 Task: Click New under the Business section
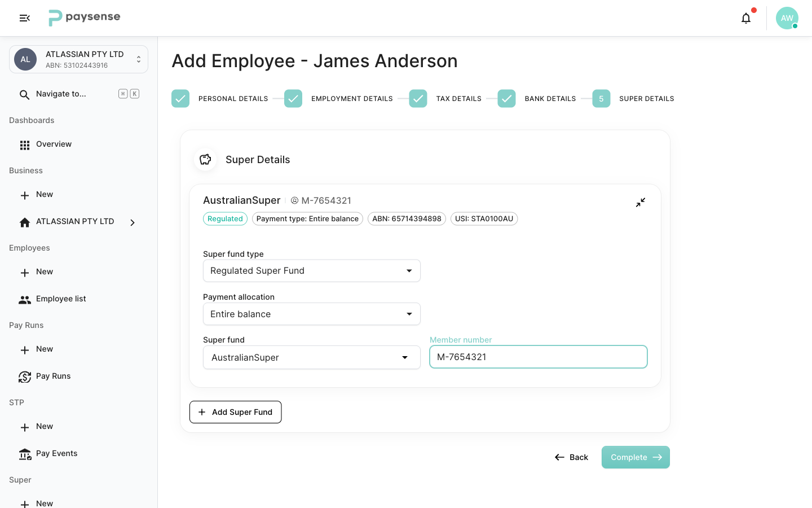pos(45,195)
